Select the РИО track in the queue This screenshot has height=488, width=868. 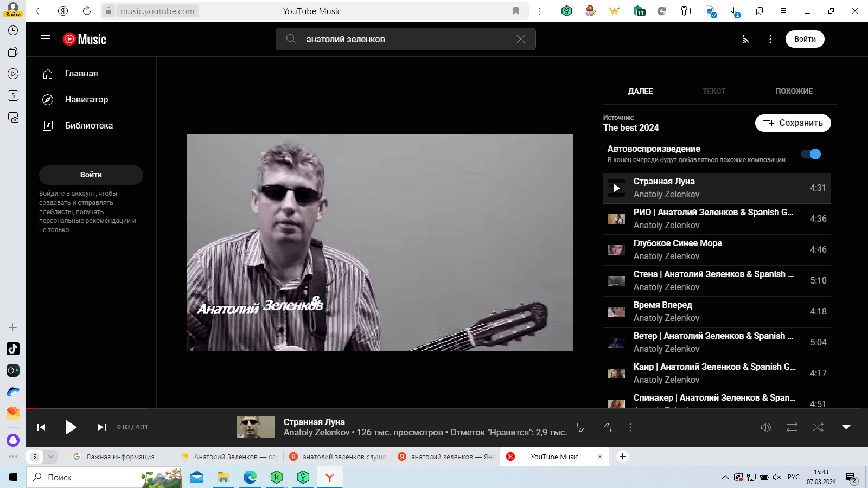[x=717, y=219]
